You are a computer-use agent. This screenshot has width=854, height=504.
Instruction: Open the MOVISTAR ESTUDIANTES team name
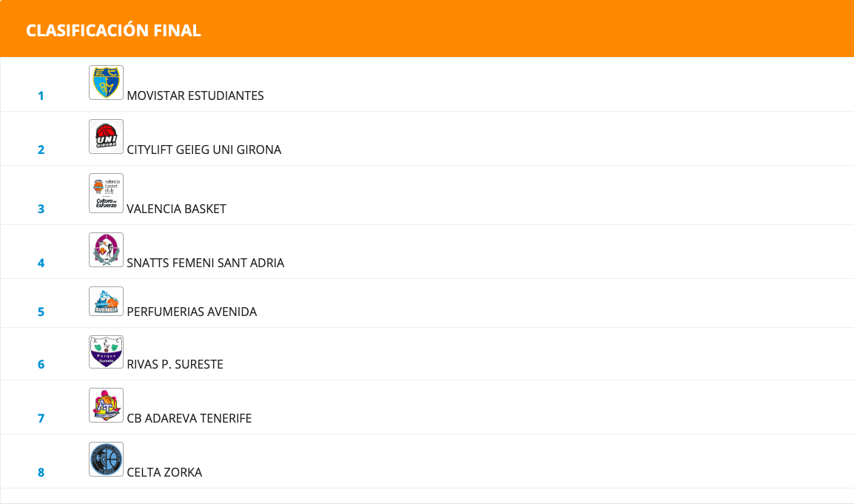195,95
